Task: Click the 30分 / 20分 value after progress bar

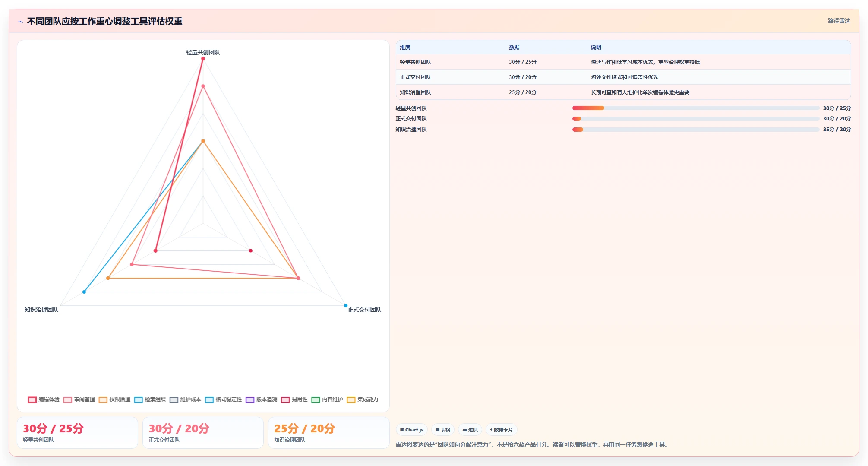Action: (x=837, y=119)
